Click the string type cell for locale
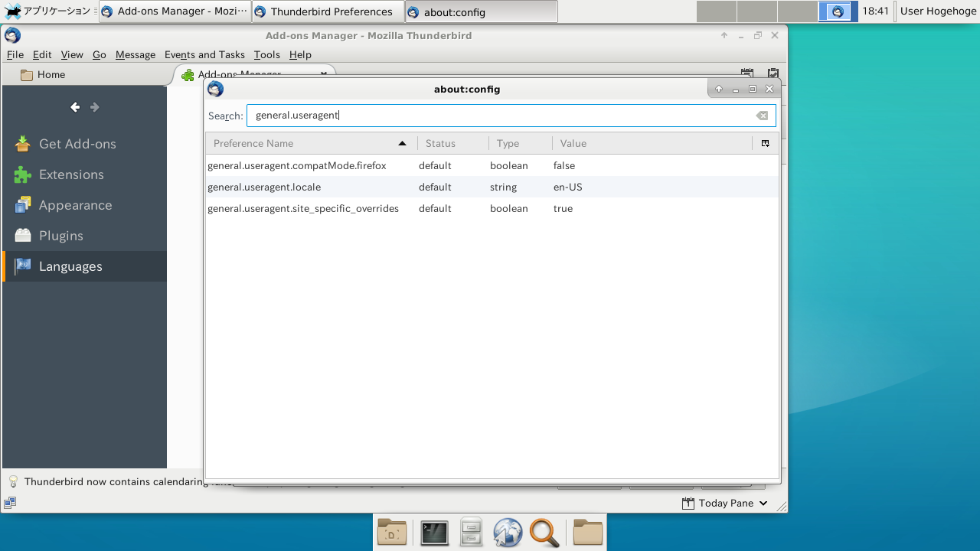 coord(503,187)
